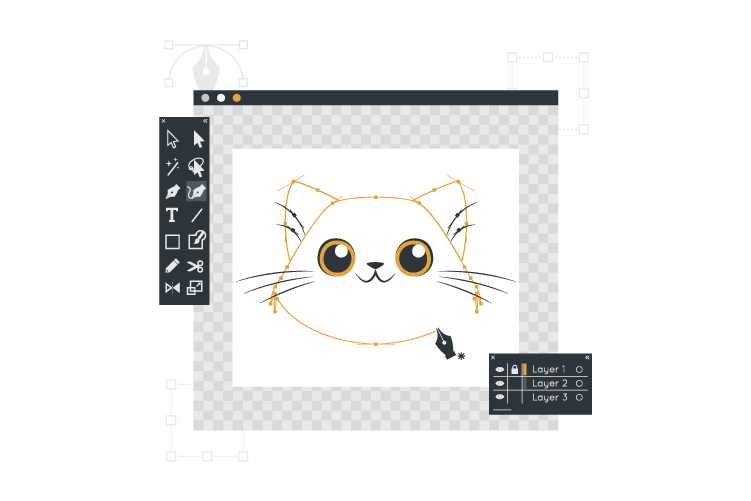Click the bottom center anchor point of cat chin

[376, 344]
